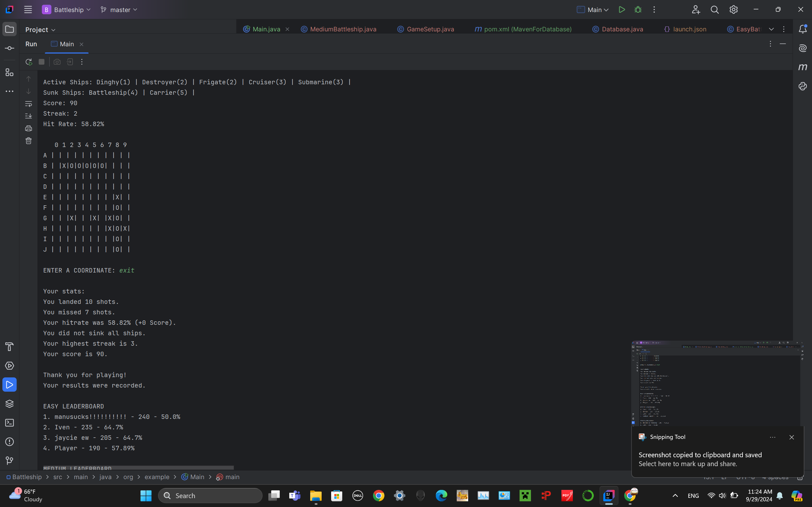Open File Explorer from the taskbar
This screenshot has height=507, width=812.
(315, 496)
